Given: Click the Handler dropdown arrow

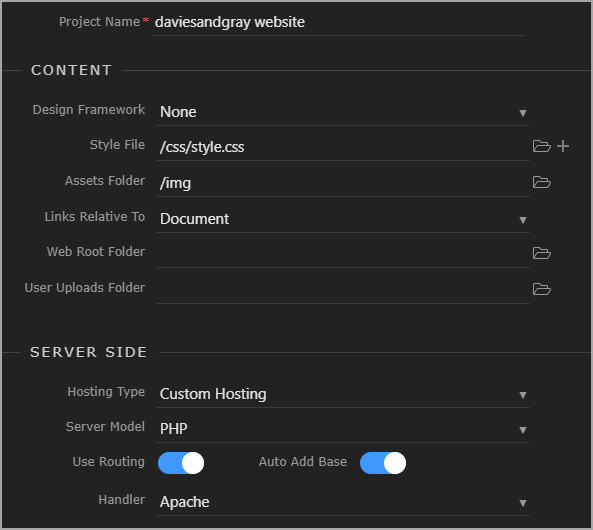Looking at the screenshot, I should pyautogui.click(x=523, y=503).
